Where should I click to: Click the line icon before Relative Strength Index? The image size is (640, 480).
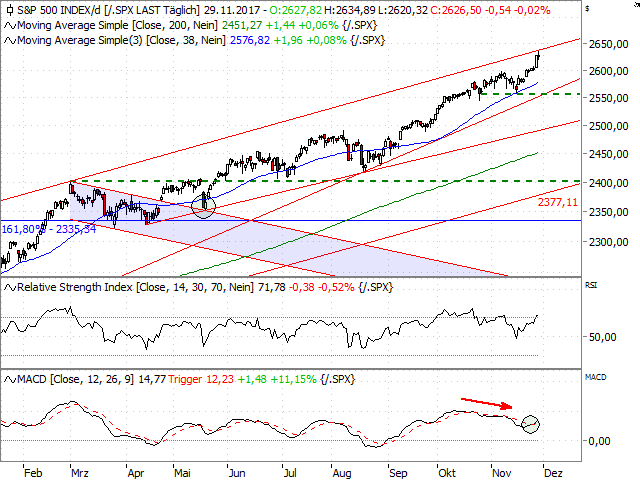tap(10, 288)
